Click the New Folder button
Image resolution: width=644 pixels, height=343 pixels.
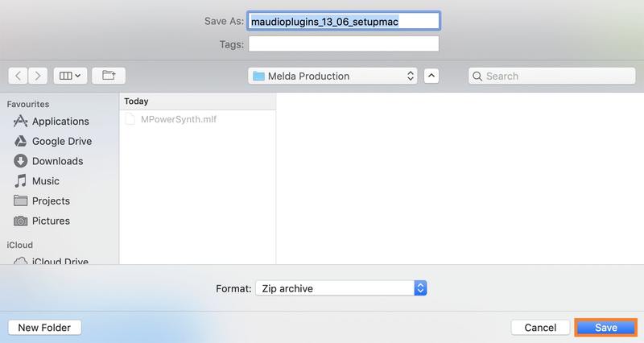pos(44,328)
